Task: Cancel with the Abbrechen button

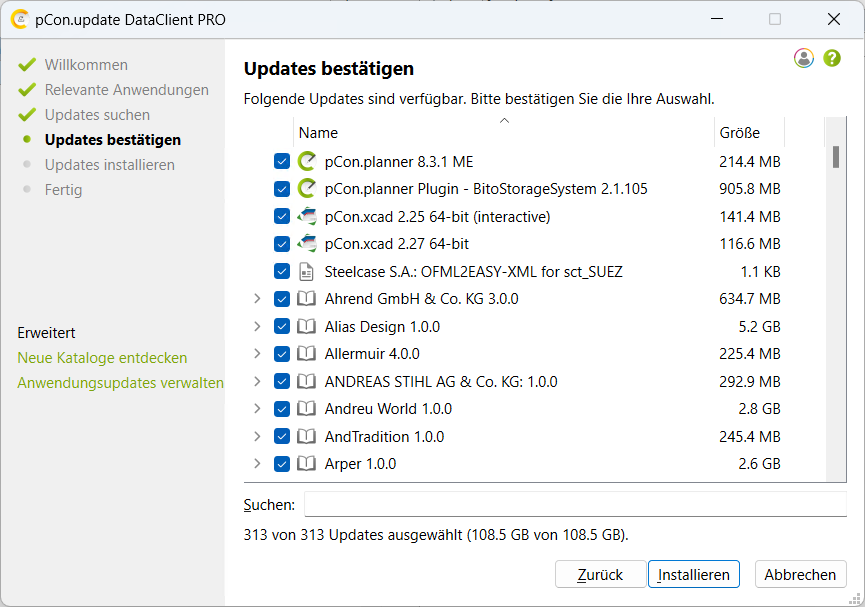Action: [800, 574]
